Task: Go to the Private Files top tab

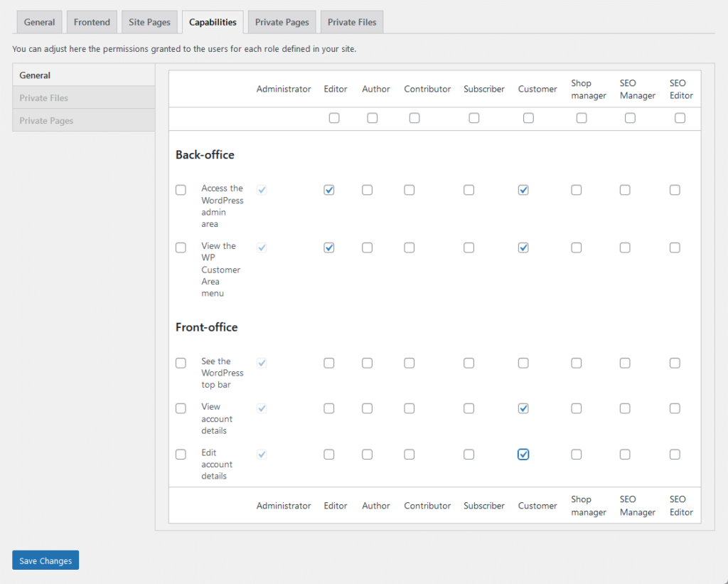Action: pos(352,22)
